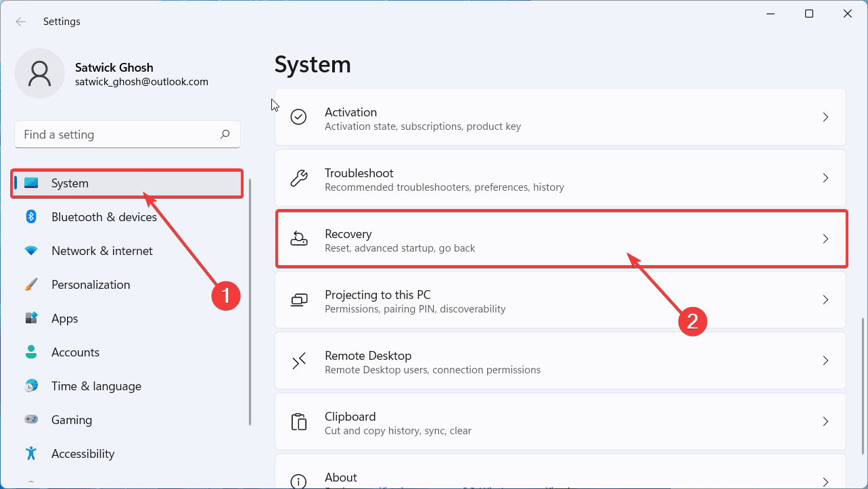
Task: Click the Personalization paintbrush icon
Action: tap(31, 285)
